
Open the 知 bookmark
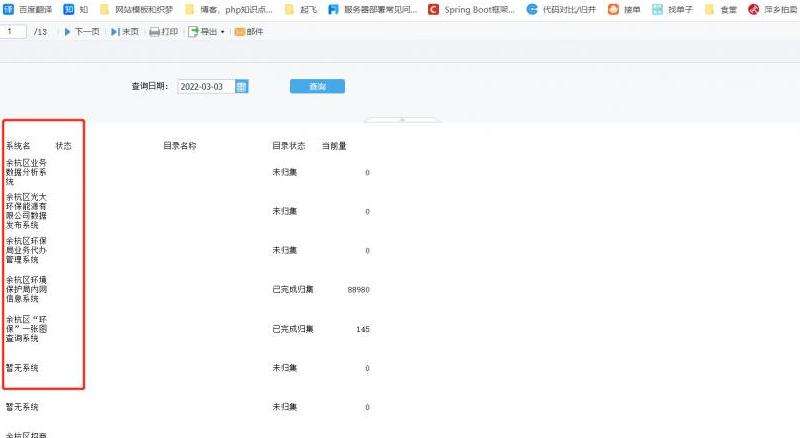(76, 10)
